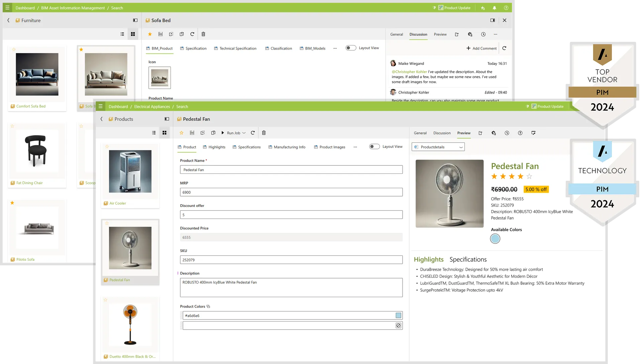Click the clear color icon in empty color row
Image resolution: width=642 pixels, height=364 pixels.
pyautogui.click(x=399, y=326)
